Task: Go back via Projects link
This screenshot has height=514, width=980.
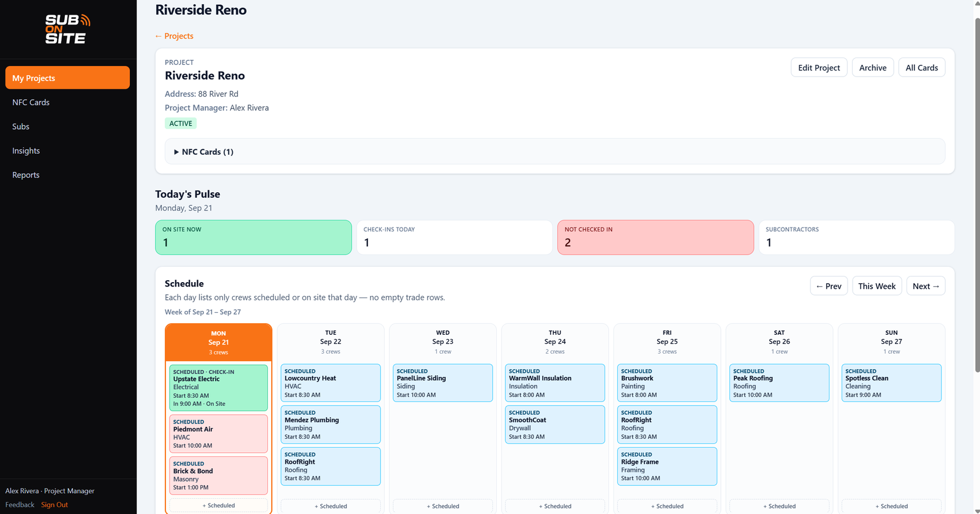Action: pos(174,36)
